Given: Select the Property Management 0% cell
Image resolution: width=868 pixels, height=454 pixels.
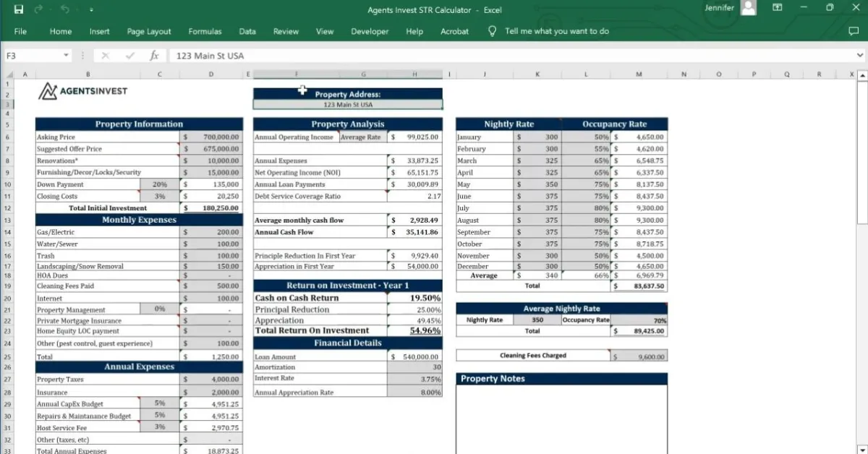Looking at the screenshot, I should pos(159,309).
